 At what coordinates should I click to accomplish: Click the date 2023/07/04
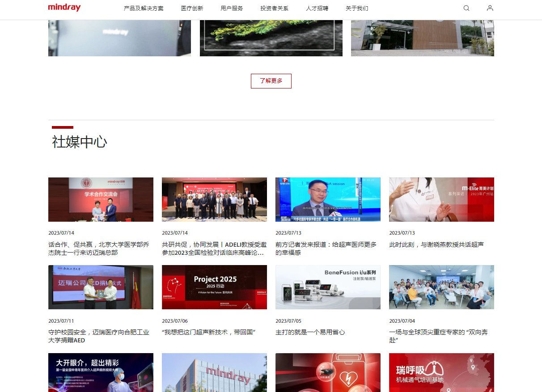tap(402, 321)
